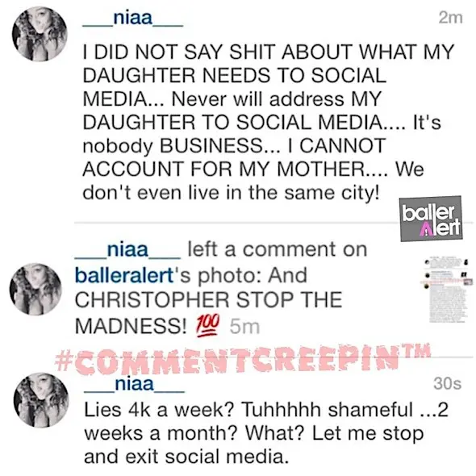Click the 30s timestamp
The image size is (476, 476).
click(448, 383)
